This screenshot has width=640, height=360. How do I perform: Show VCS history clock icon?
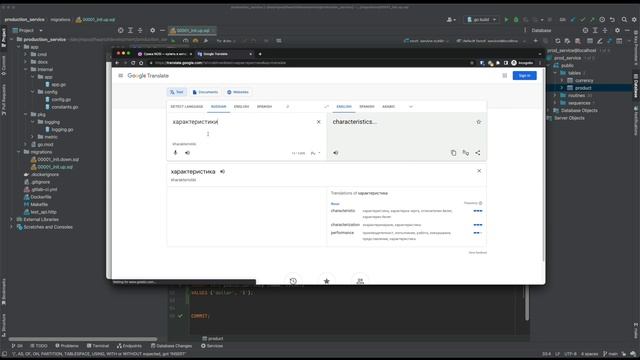tap(602, 20)
